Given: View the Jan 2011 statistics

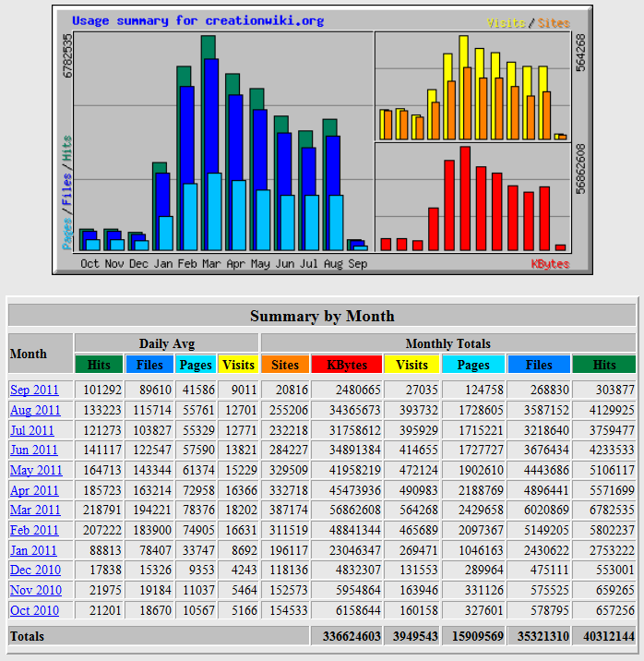Looking at the screenshot, I should (x=33, y=550).
